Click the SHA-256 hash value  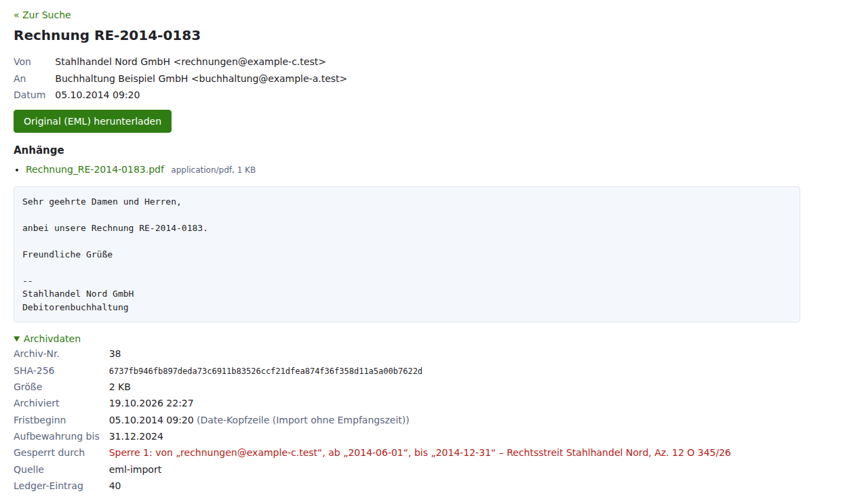(x=266, y=371)
